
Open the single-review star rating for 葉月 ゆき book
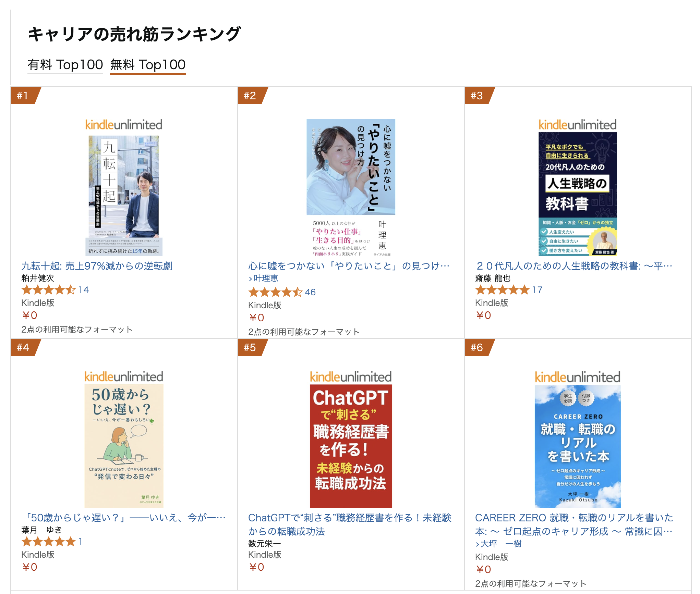(52, 542)
